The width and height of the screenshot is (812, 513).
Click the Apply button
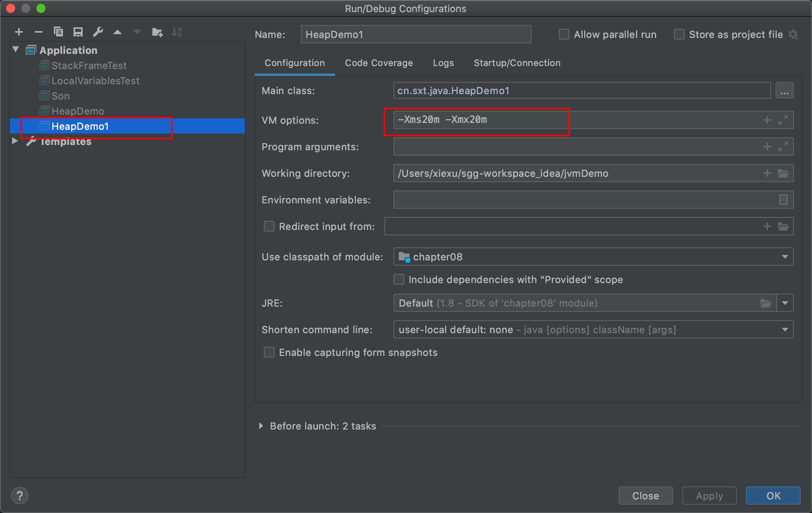(x=709, y=496)
